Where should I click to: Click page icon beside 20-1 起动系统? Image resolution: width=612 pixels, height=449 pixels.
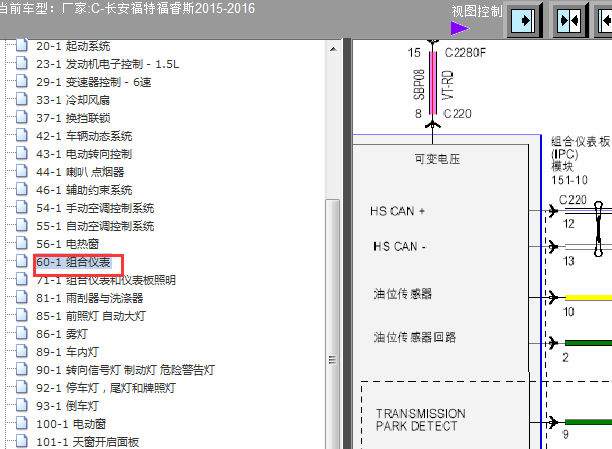point(22,45)
